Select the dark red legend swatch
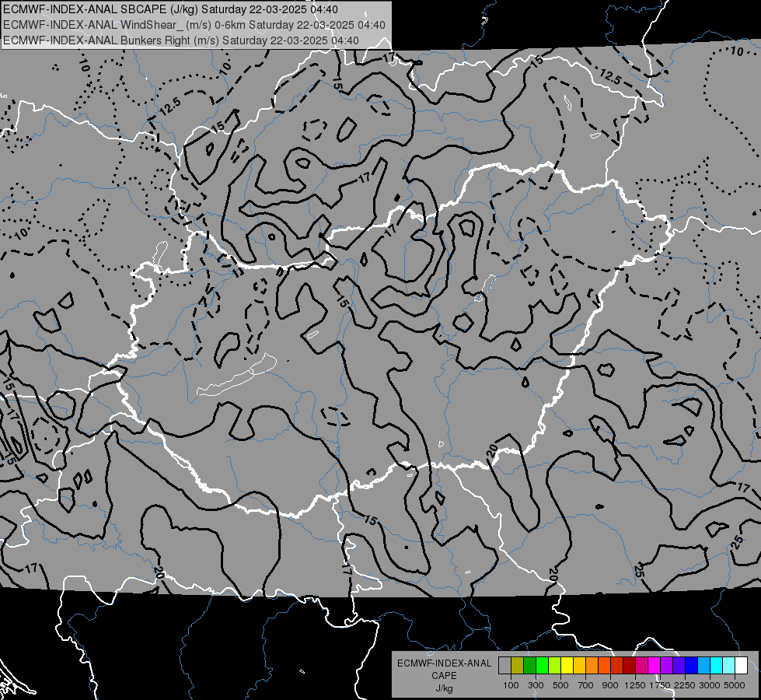 629,665
